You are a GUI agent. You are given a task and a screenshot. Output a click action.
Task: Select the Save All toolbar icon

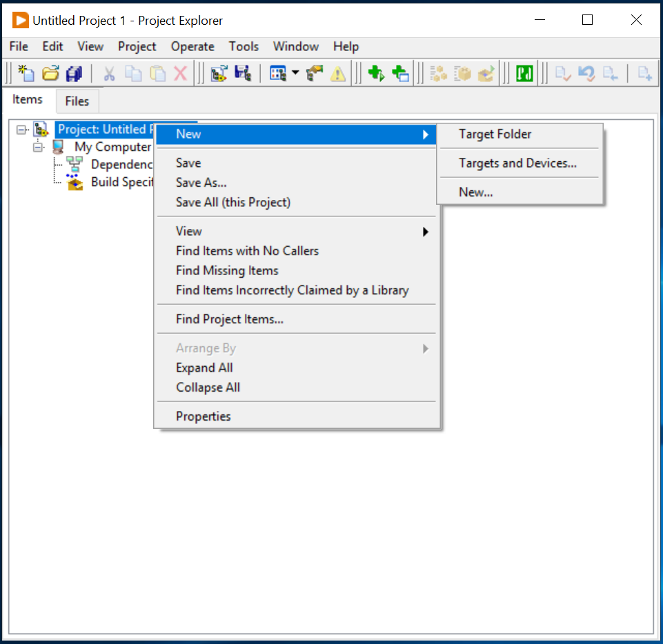[74, 72]
